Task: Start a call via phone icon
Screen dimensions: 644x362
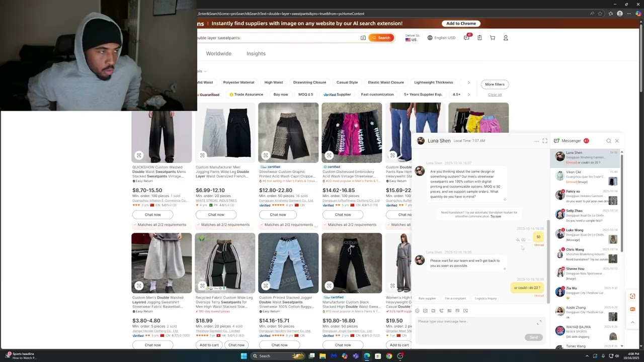Action: tap(441, 311)
